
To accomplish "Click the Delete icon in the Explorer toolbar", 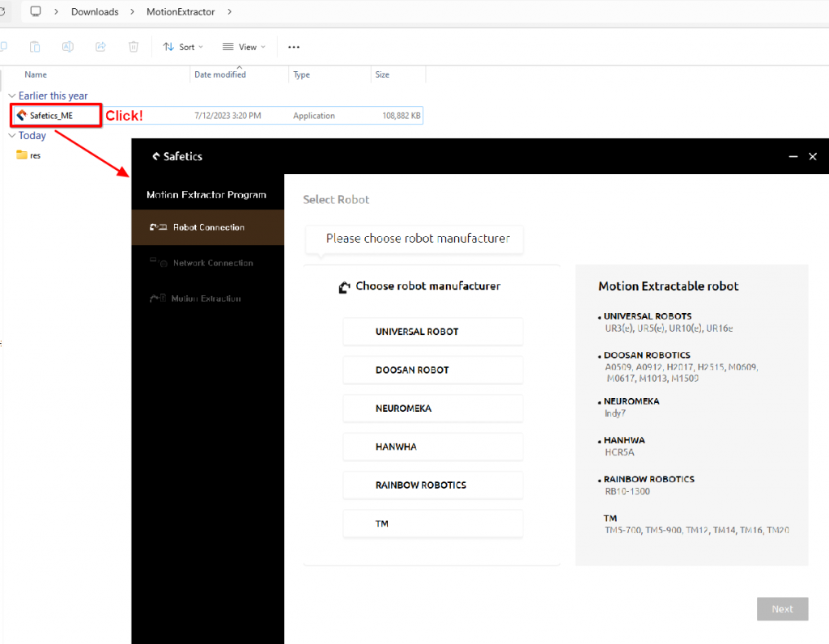I will pyautogui.click(x=133, y=46).
